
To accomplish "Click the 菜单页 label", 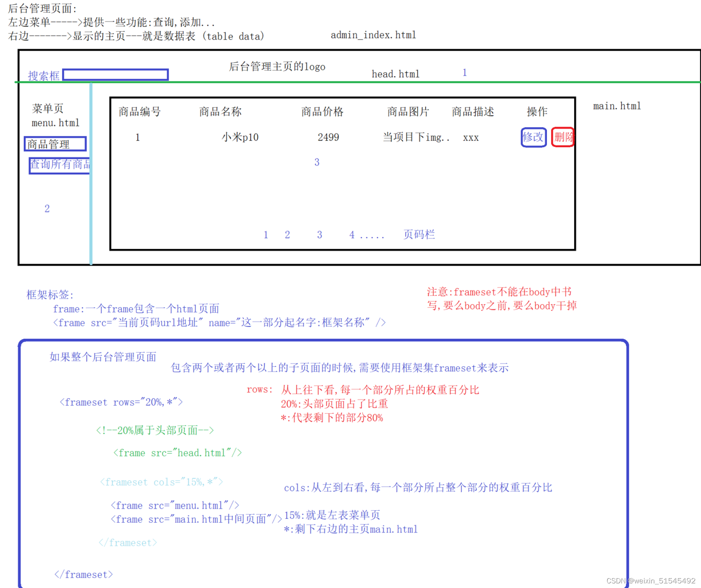I will click(48, 108).
